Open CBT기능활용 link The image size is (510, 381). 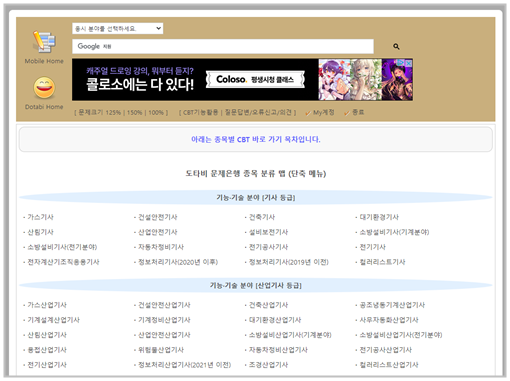200,113
